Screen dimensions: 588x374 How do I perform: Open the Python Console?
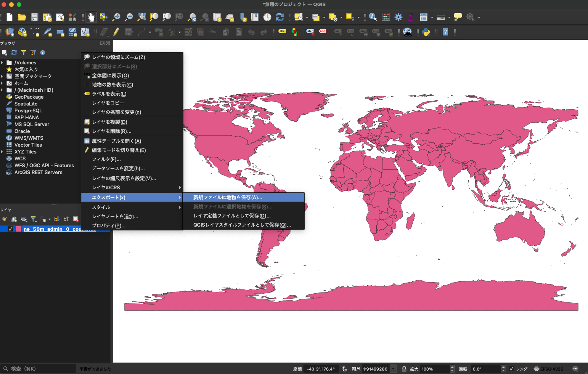coord(427,32)
